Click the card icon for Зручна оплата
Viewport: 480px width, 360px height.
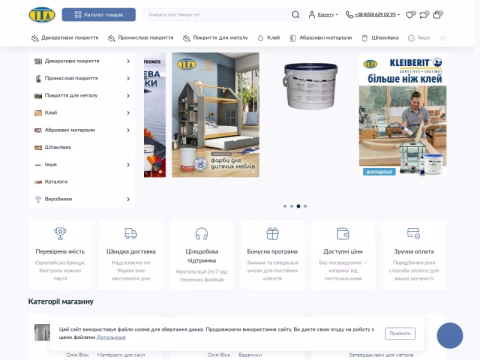[x=414, y=233]
